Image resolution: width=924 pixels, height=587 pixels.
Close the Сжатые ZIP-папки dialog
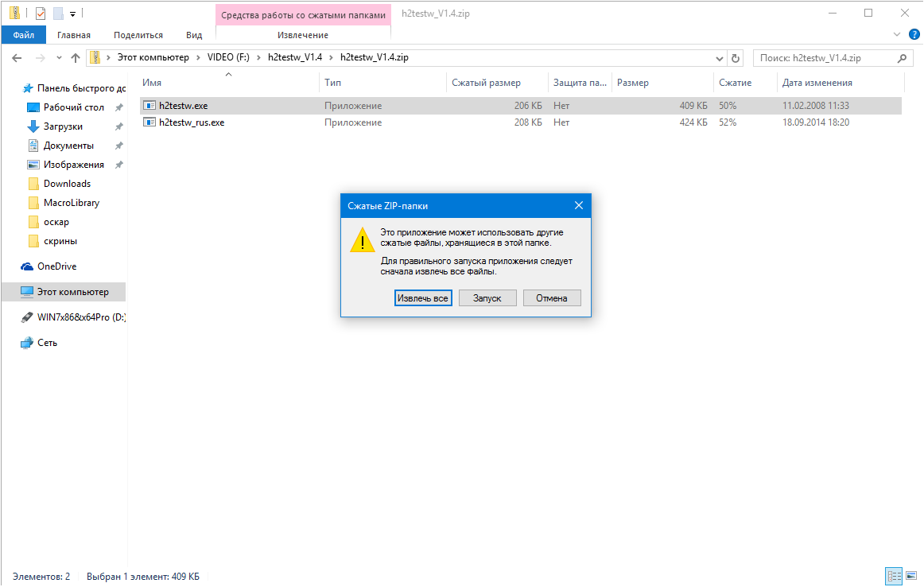pyautogui.click(x=579, y=206)
